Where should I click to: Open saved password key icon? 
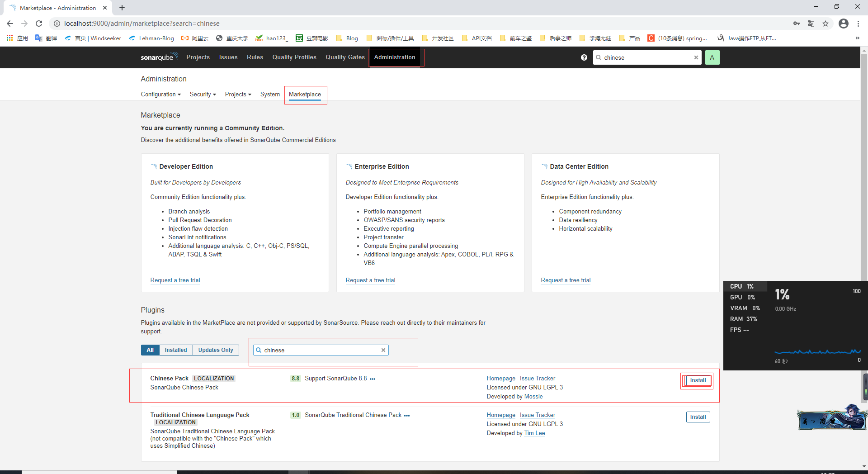(x=797, y=24)
